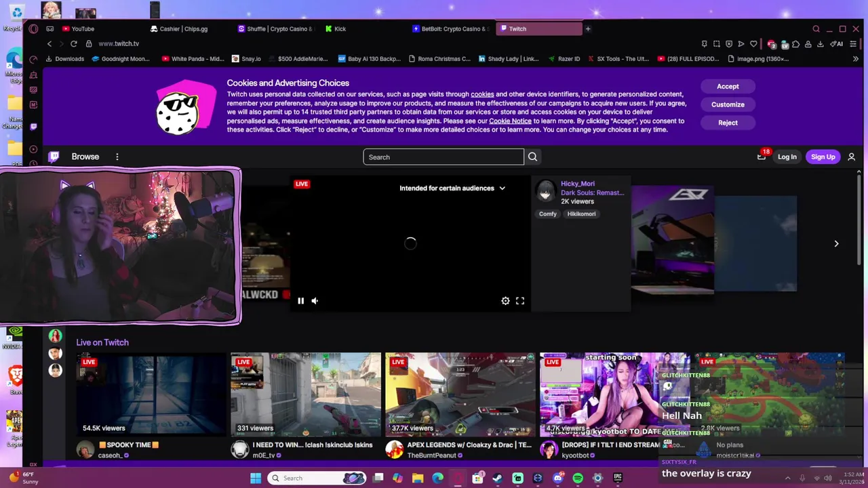Viewport: 868px width, 488px height.
Task: Open the Dark Souls: Remastered game link
Action: tap(592, 192)
